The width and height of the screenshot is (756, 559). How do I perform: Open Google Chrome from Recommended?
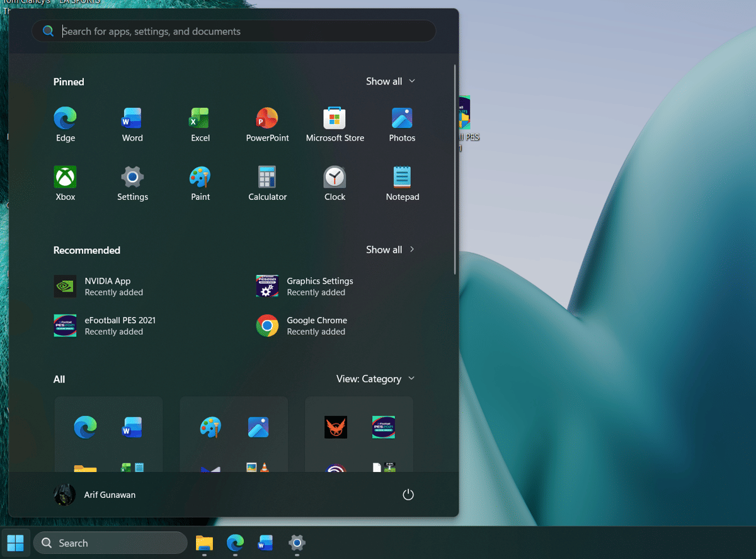[x=302, y=326]
